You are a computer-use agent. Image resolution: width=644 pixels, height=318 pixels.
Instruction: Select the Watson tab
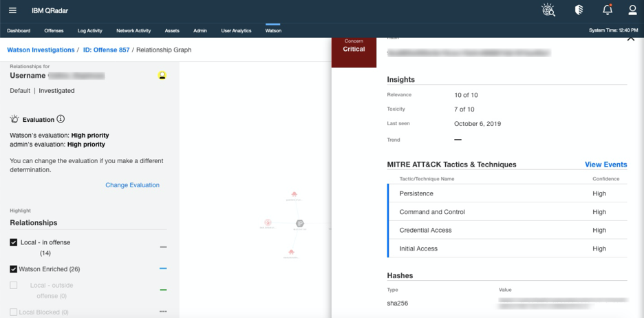273,31
